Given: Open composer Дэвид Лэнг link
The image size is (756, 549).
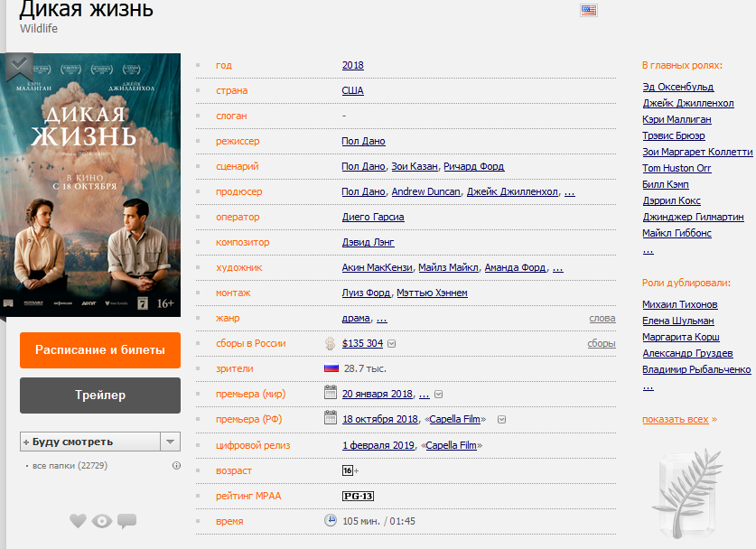Looking at the screenshot, I should tap(369, 243).
